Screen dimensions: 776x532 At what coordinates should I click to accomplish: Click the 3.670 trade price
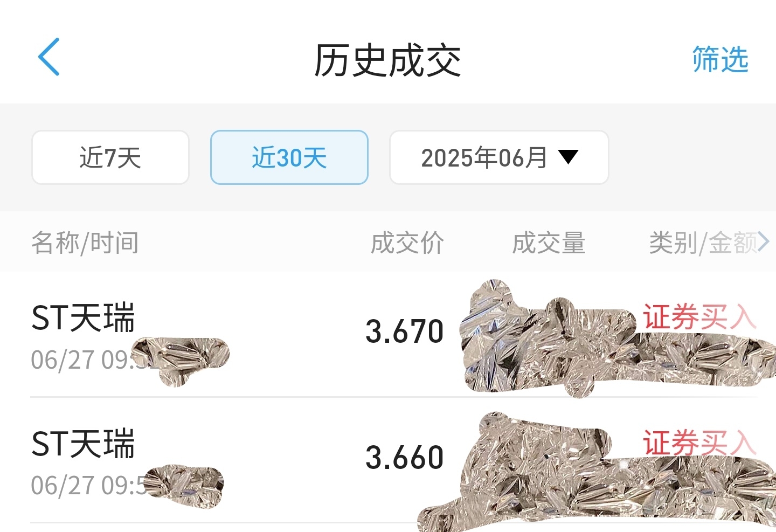[x=405, y=331]
